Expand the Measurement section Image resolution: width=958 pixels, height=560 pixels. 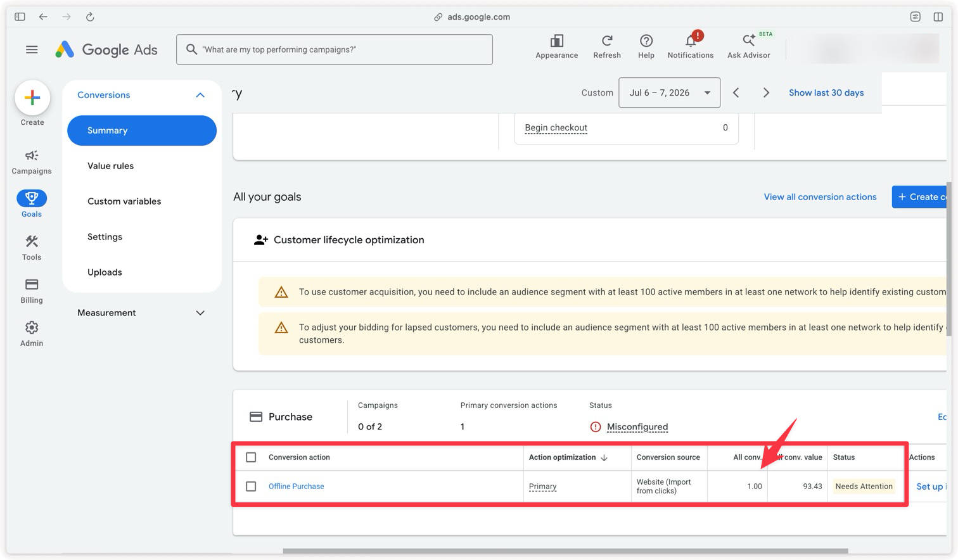[200, 313]
